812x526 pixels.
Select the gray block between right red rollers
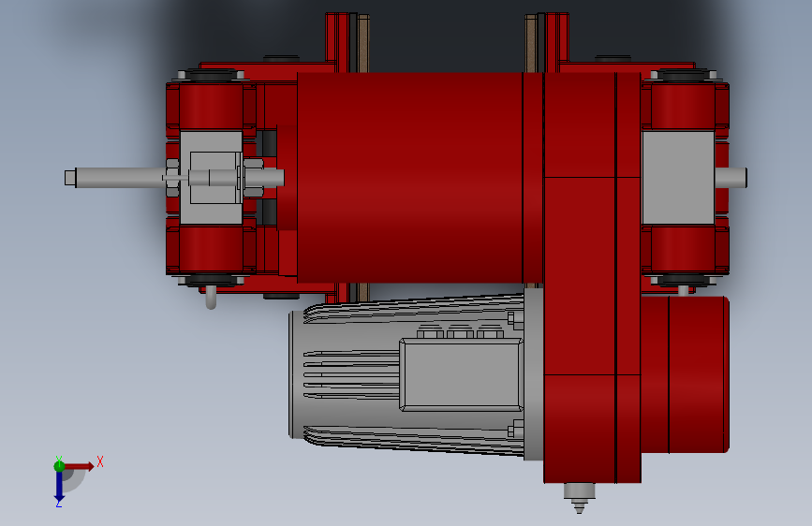678,178
